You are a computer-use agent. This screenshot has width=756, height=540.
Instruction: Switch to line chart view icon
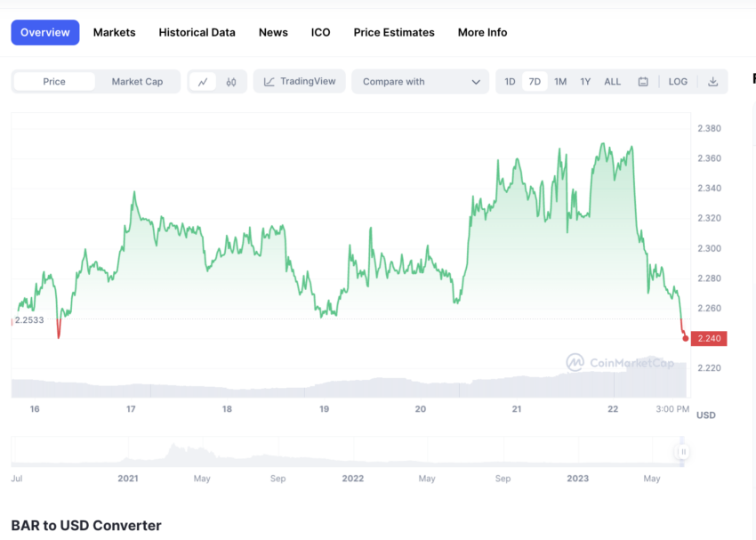[203, 82]
